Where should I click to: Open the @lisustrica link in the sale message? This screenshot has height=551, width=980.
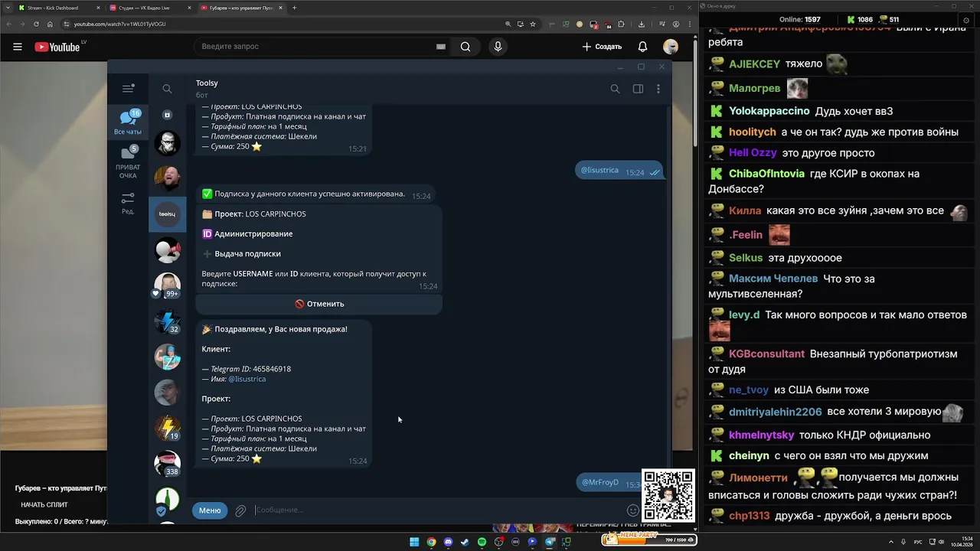point(247,379)
